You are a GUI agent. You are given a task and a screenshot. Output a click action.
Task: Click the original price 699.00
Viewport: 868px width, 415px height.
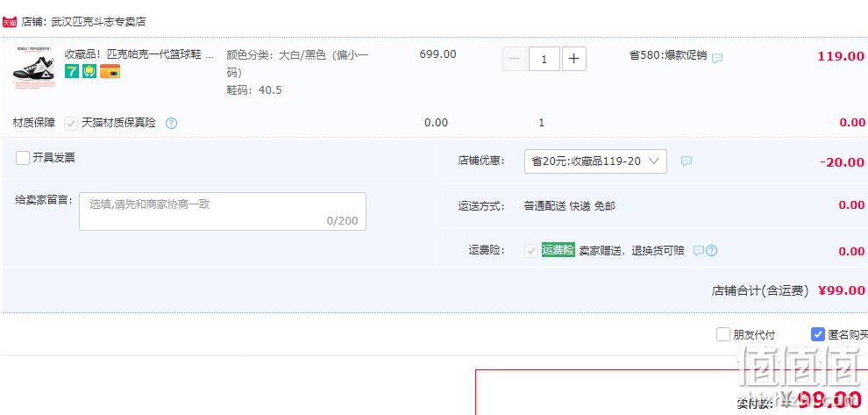point(438,54)
